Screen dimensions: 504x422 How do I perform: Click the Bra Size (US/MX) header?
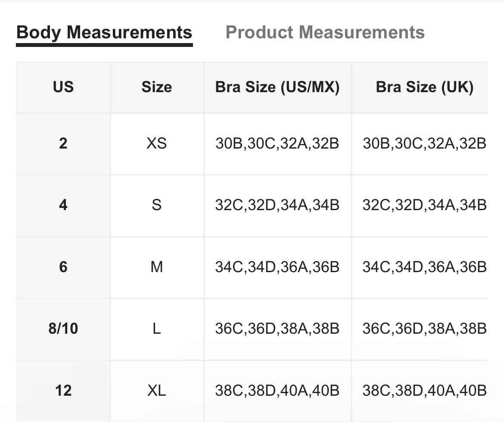pyautogui.click(x=277, y=87)
